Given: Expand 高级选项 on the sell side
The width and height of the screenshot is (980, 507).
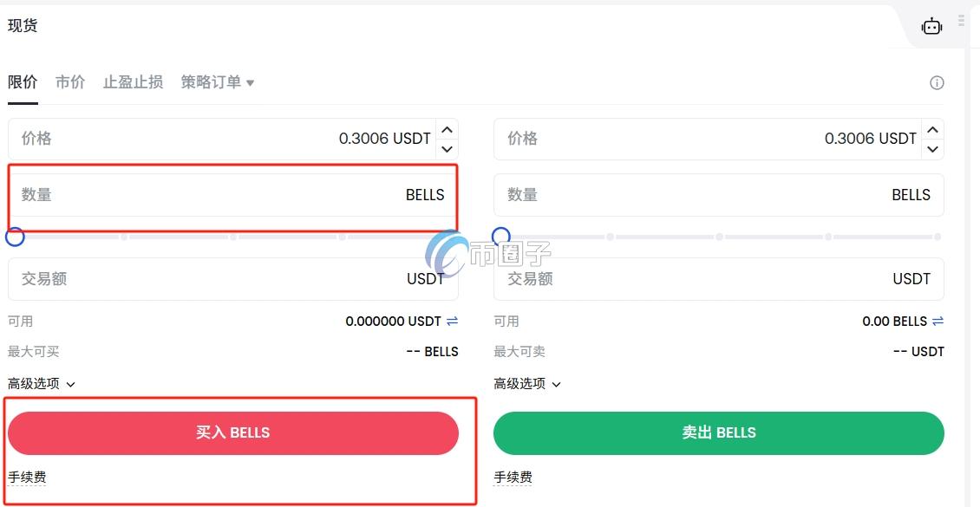Looking at the screenshot, I should [527, 383].
